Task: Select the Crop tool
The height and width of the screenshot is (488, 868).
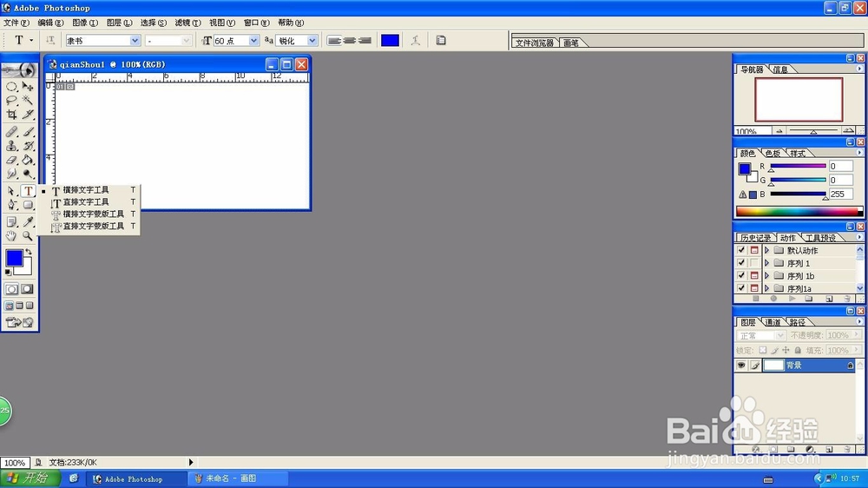Action: [11, 114]
